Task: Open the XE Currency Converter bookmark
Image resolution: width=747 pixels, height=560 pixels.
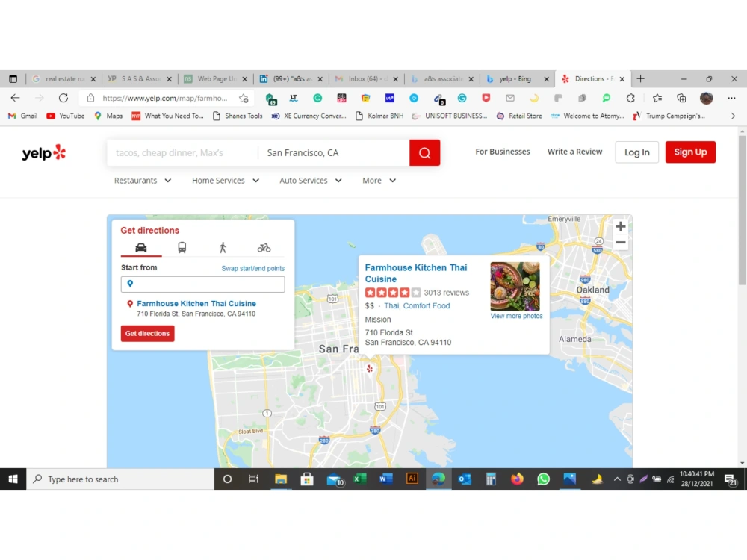Action: (x=309, y=116)
